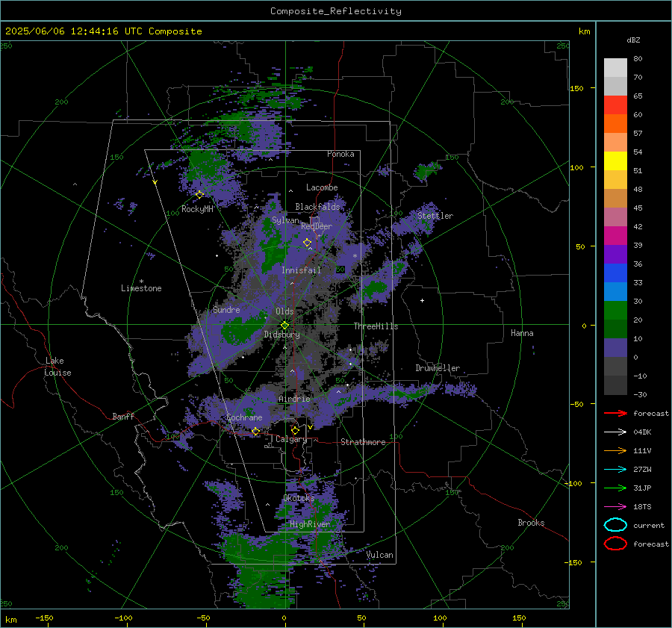This screenshot has height=628, width=672.
Task: Click the cyan 27ZW arrow in the legend
Action: point(615,470)
